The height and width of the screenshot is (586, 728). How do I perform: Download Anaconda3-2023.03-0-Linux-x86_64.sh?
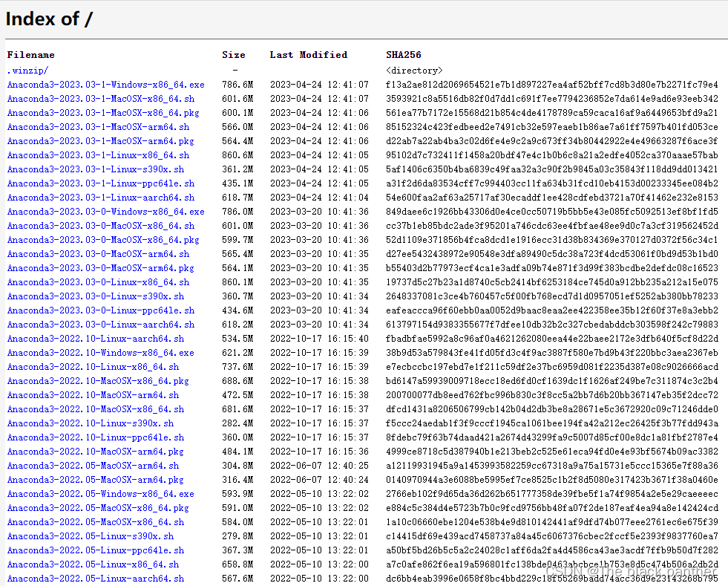point(98,282)
